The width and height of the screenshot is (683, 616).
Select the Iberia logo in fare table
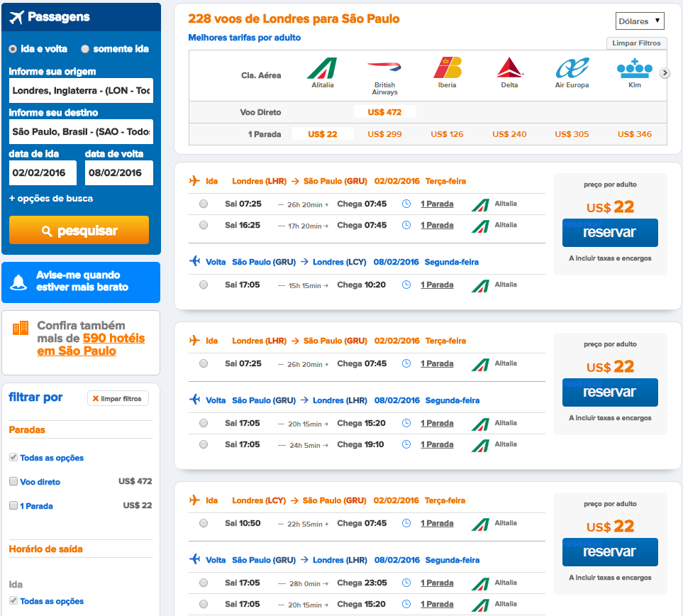click(x=448, y=67)
